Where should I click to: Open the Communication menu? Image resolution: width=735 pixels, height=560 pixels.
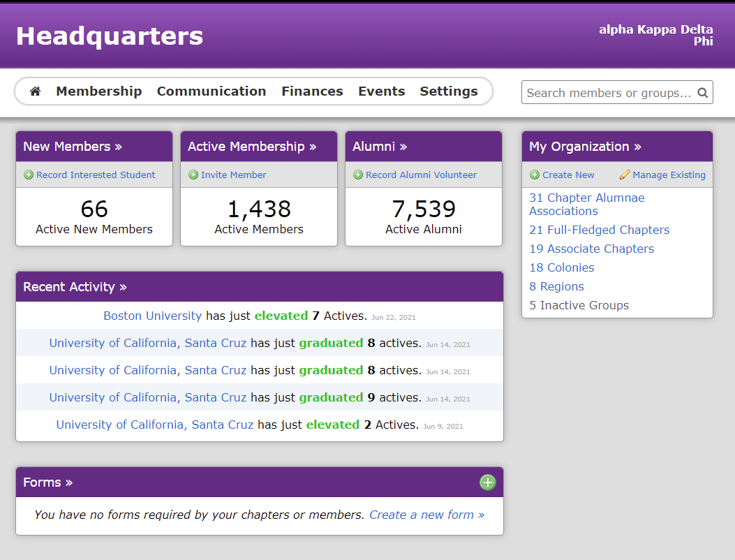pos(211,91)
